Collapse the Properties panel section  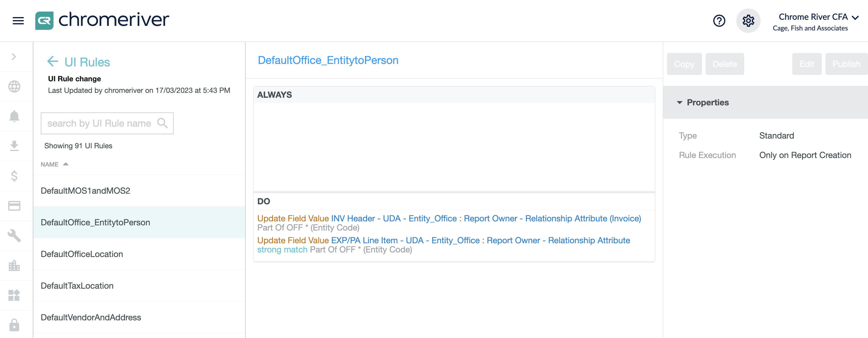679,103
